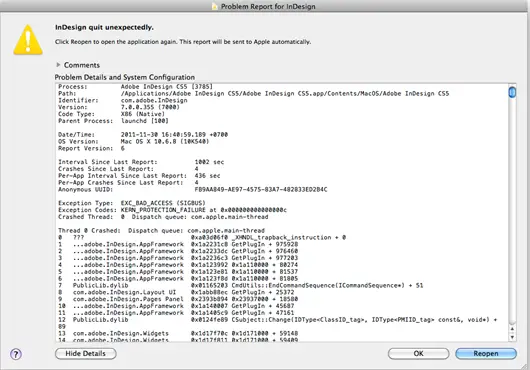Click the 'Exception Type: EXC_BAD_ACCESS' line

coord(132,203)
